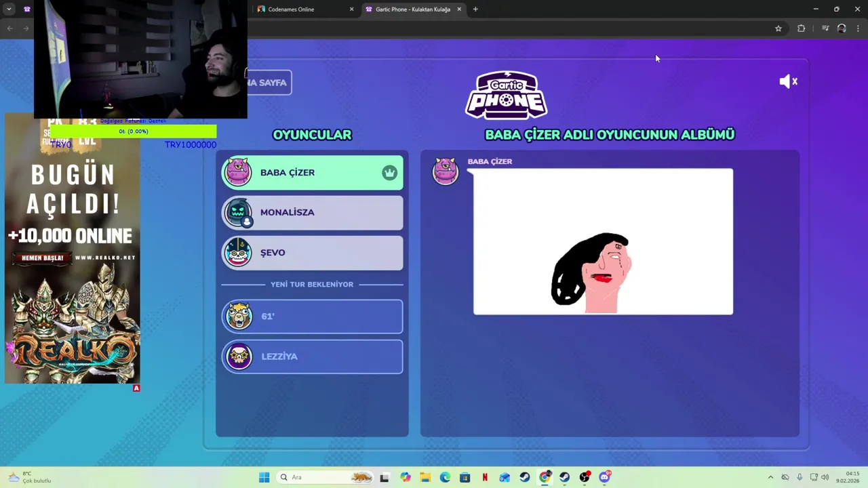The image size is (868, 488).
Task: Open the Chrome profile avatar
Action: tap(842, 28)
